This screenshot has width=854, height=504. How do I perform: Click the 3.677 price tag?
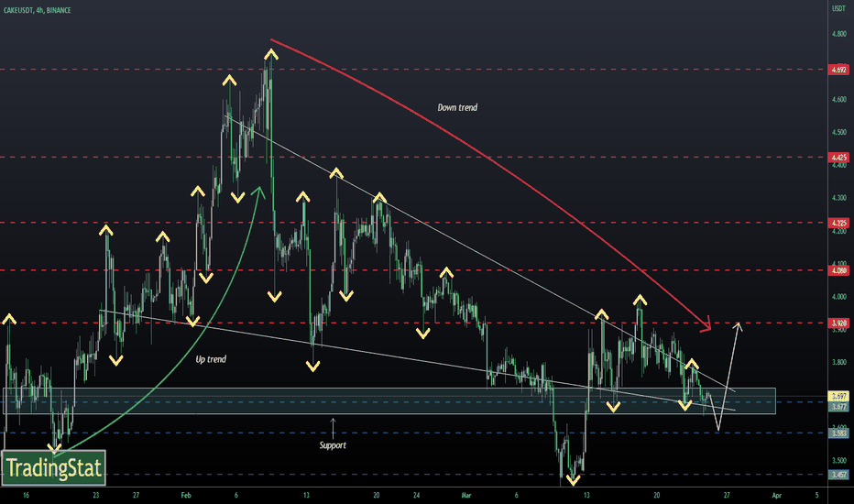[838, 407]
